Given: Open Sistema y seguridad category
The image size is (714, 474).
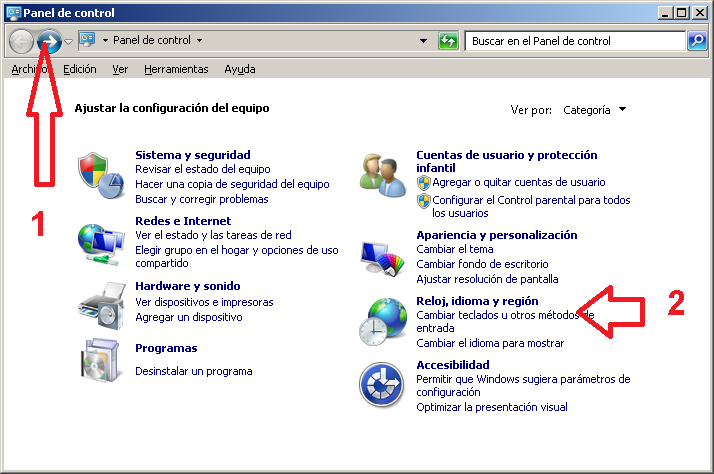Looking at the screenshot, I should 193,155.
